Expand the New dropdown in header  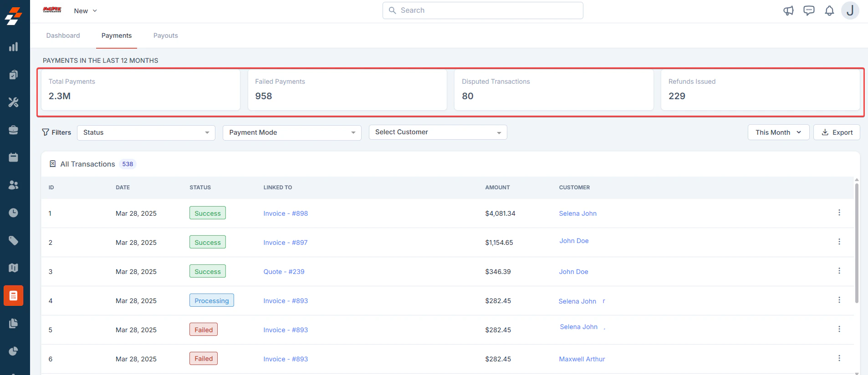click(86, 11)
